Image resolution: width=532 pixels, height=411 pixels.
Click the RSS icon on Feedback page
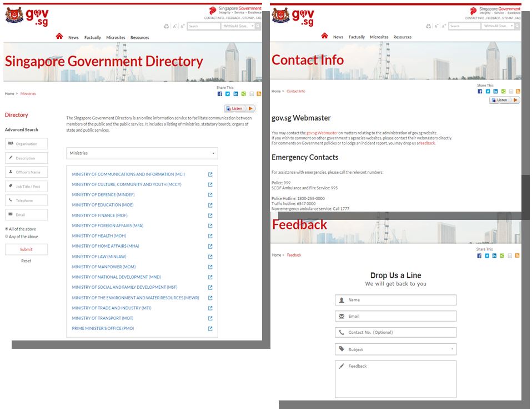(517, 255)
